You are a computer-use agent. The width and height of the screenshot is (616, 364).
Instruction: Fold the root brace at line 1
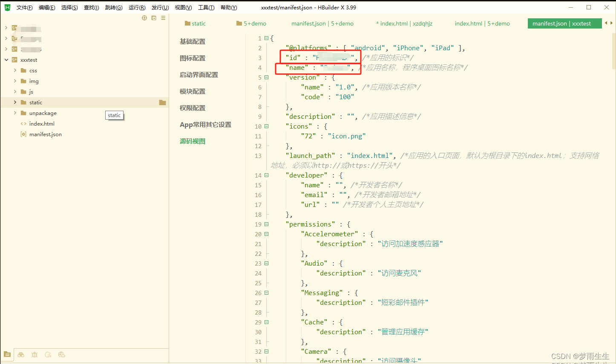tap(266, 38)
